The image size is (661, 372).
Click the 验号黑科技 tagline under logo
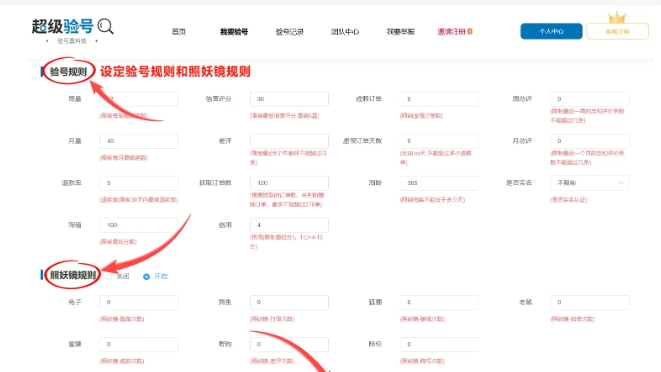coord(72,41)
